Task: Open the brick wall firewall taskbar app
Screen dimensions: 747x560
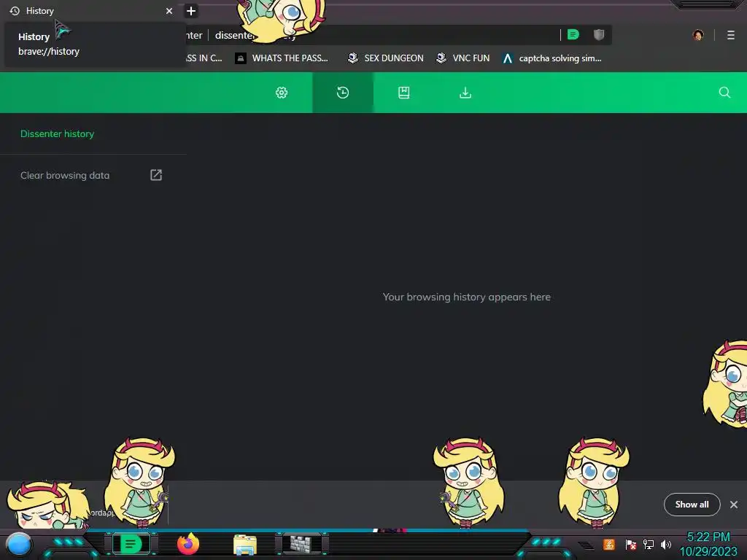Action: pyautogui.click(x=302, y=544)
